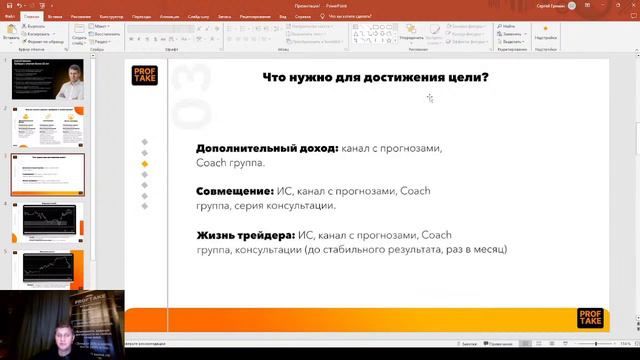640x360 pixels.
Task: Click the 'Жизнь трейдера:' heading text
Action: [246, 235]
